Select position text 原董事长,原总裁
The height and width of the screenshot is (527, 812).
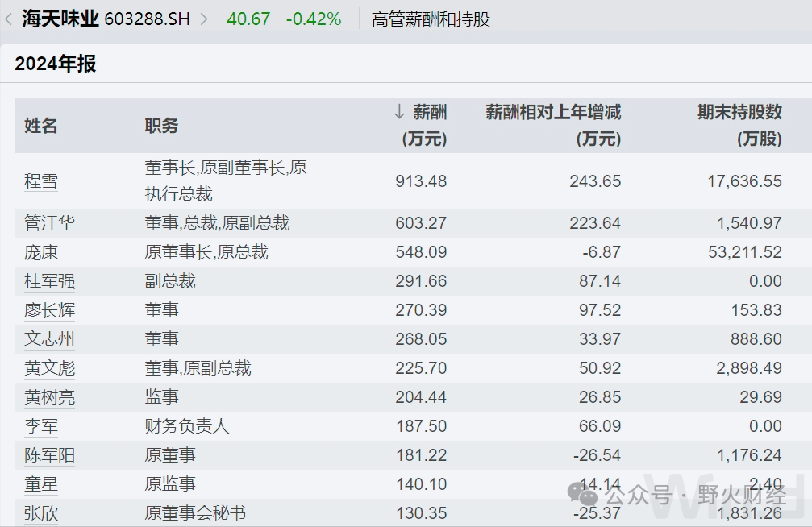click(206, 252)
